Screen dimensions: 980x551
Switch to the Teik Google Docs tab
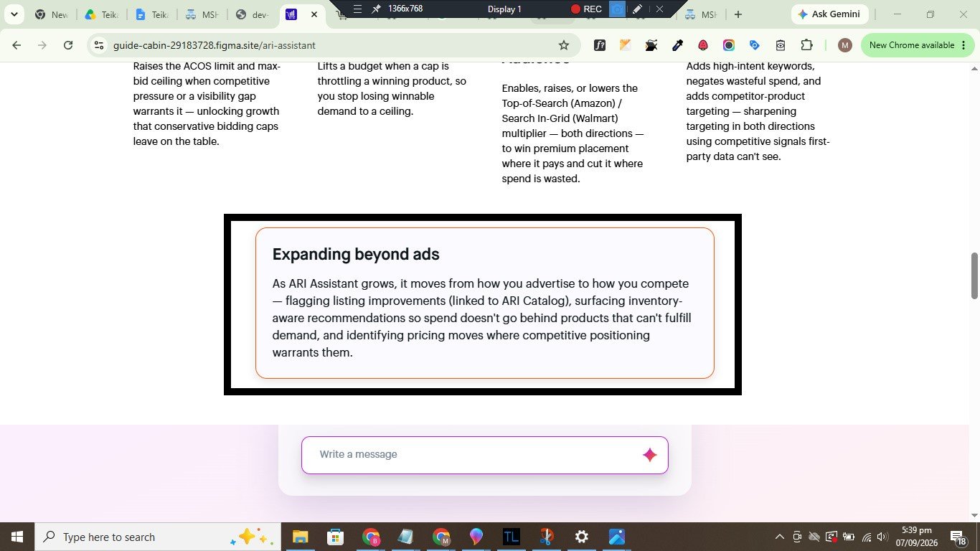coord(152,14)
